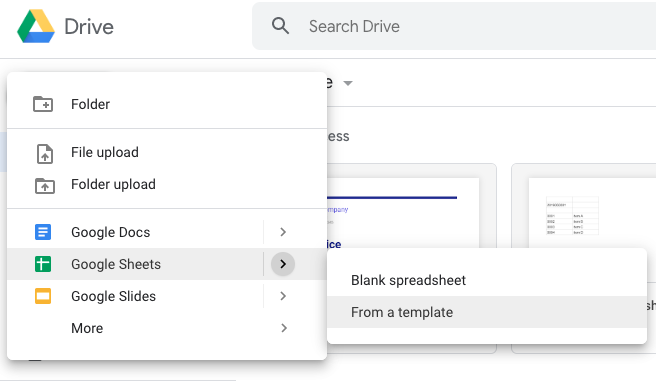
Task: Click the File upload icon
Action: (x=45, y=153)
